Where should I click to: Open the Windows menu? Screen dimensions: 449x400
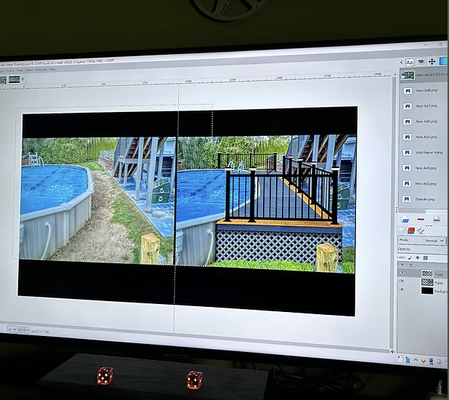(x=41, y=70)
